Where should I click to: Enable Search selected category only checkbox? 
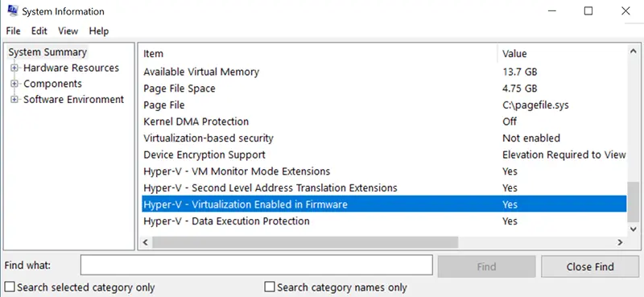pos(10,287)
